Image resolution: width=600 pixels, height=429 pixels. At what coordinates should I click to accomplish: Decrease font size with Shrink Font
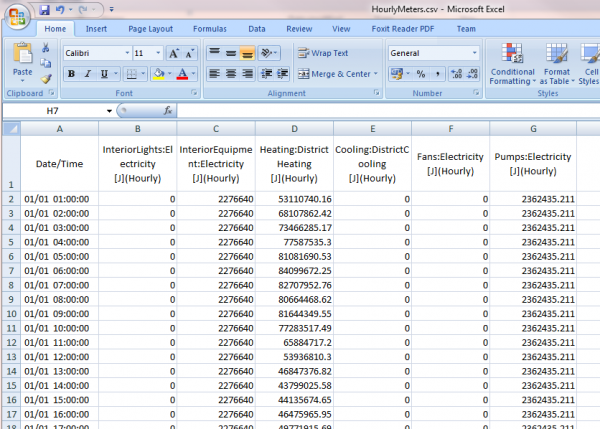click(x=190, y=53)
